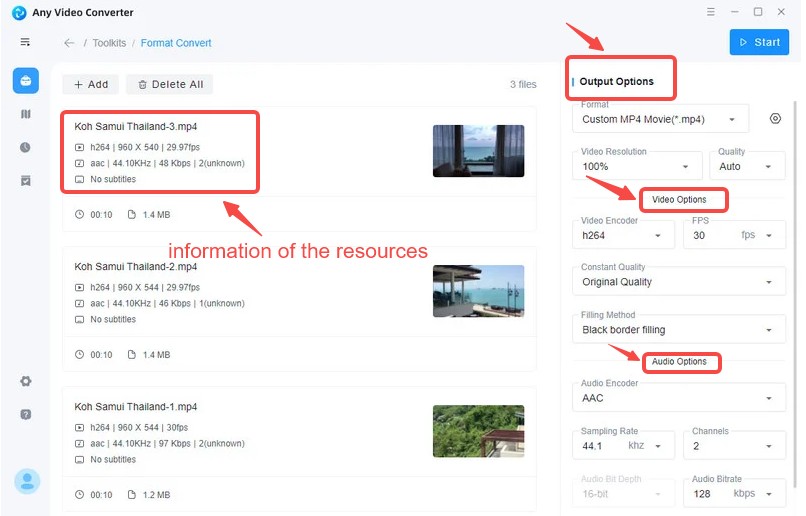The image size is (806, 516).
Task: Open the history clock sidebar icon
Action: [25, 148]
